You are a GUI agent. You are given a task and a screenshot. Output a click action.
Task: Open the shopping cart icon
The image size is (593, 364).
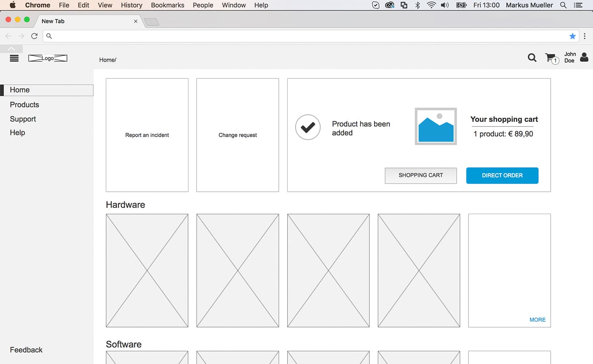pos(551,58)
